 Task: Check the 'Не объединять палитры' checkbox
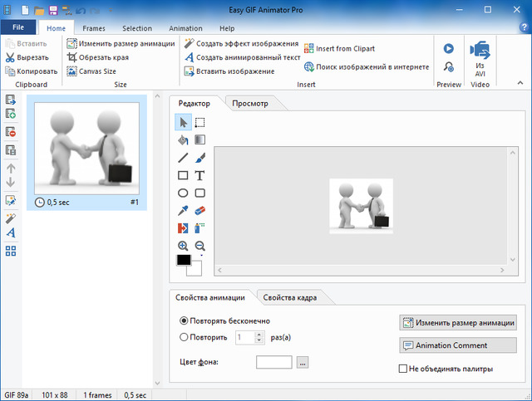click(x=404, y=369)
